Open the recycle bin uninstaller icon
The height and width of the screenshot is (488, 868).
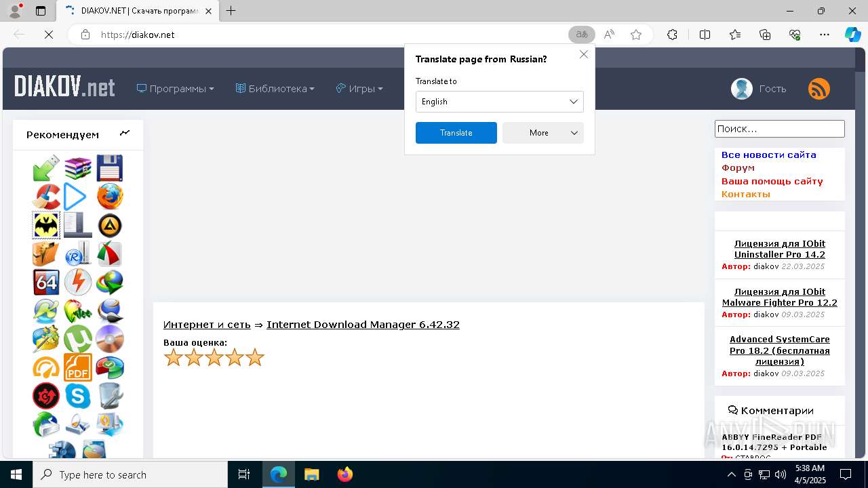[110, 396]
